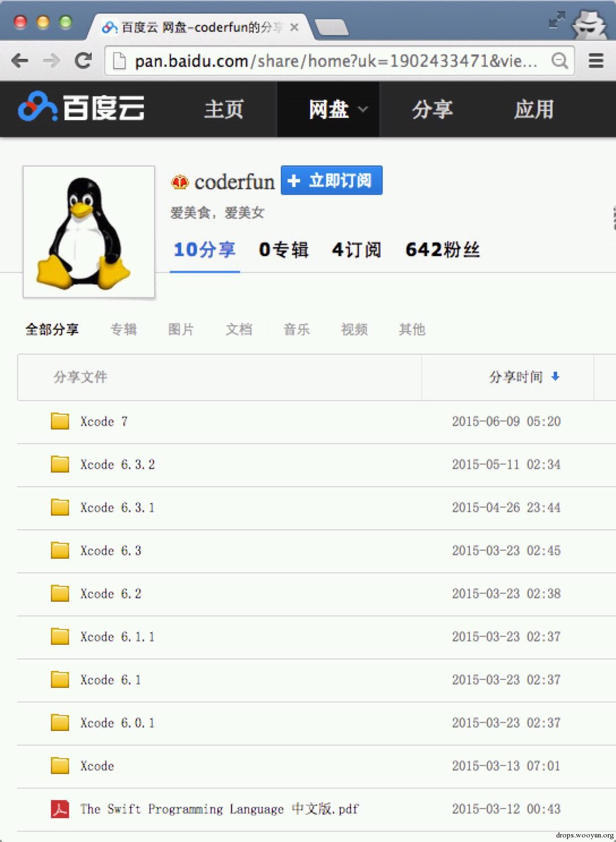Viewport: 616px width, 842px height.
Task: Click the Baidu Cloud logo
Action: click(82, 108)
